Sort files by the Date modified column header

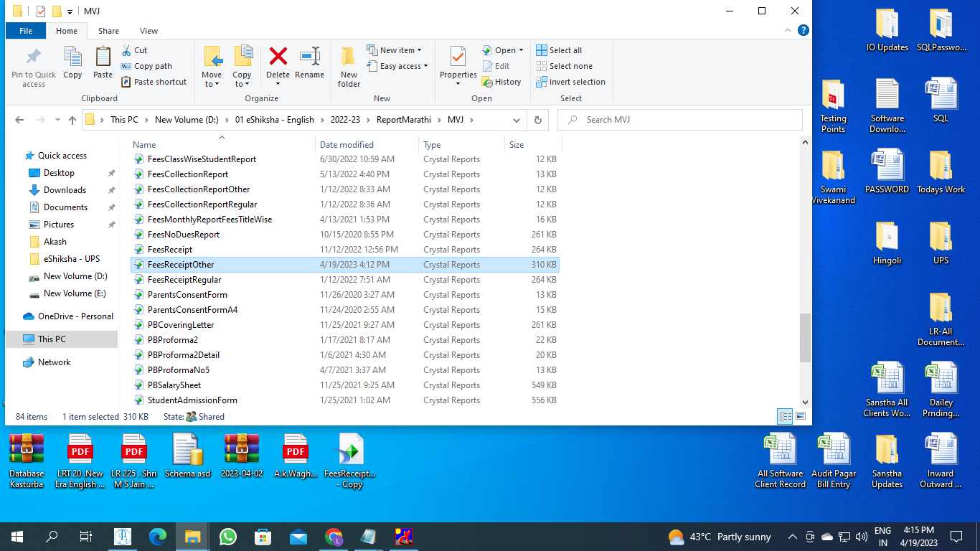pyautogui.click(x=347, y=145)
